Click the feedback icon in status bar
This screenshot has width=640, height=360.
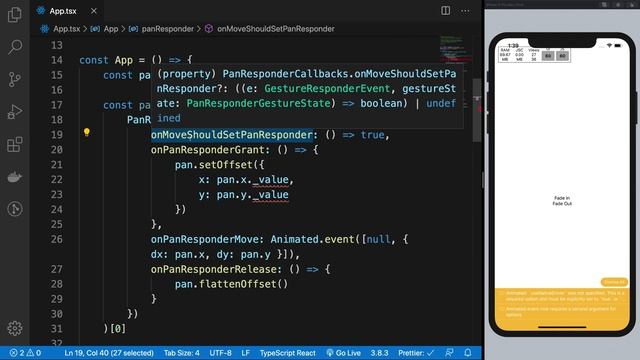tap(449, 353)
